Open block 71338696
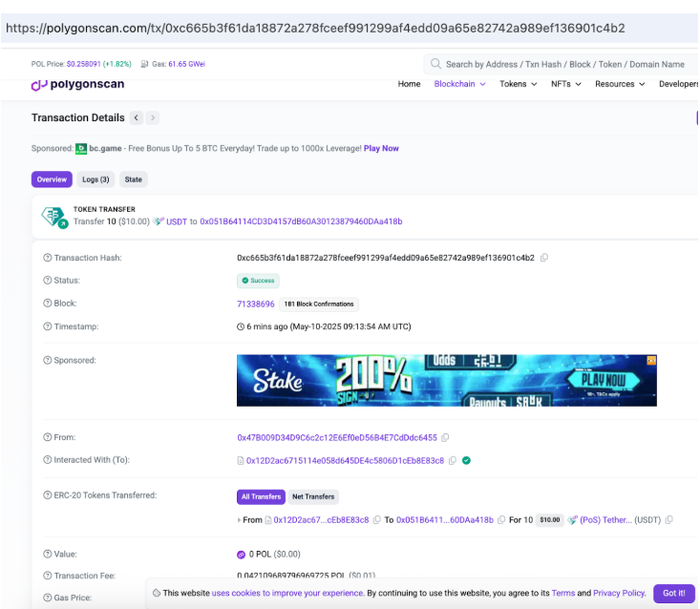The height and width of the screenshot is (609, 700). [x=255, y=304]
